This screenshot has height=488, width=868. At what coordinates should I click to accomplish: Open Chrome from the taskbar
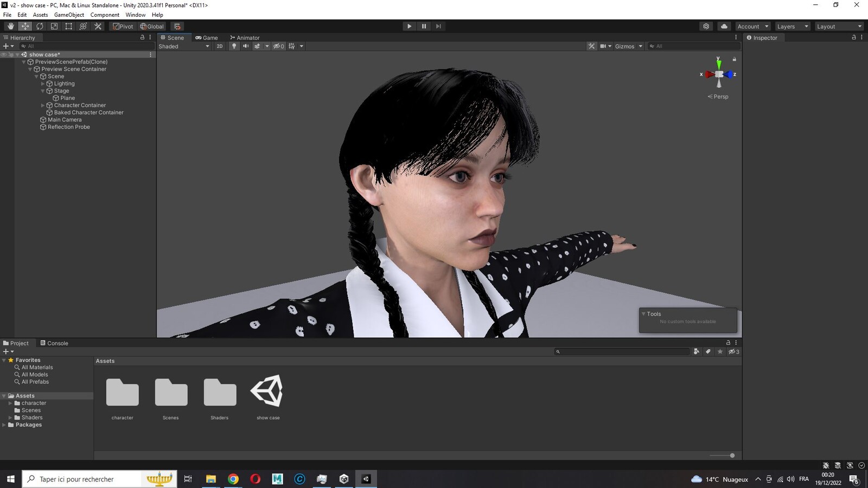click(x=233, y=479)
